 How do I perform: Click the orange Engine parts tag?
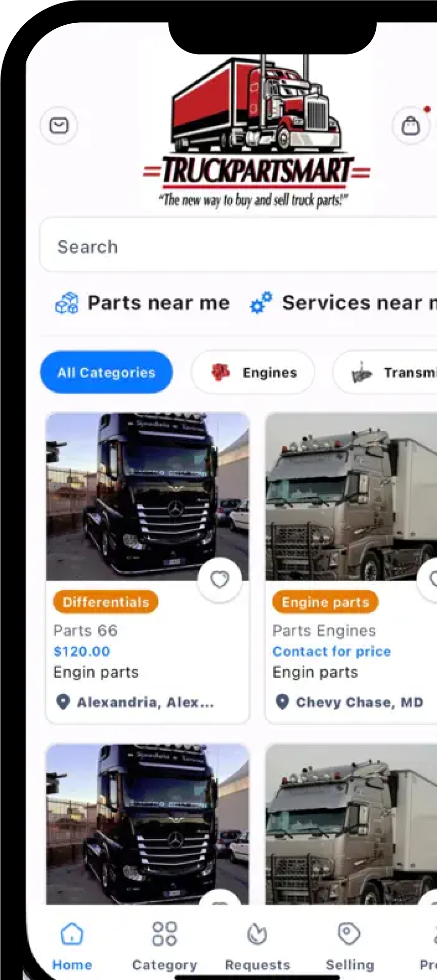[325, 602]
